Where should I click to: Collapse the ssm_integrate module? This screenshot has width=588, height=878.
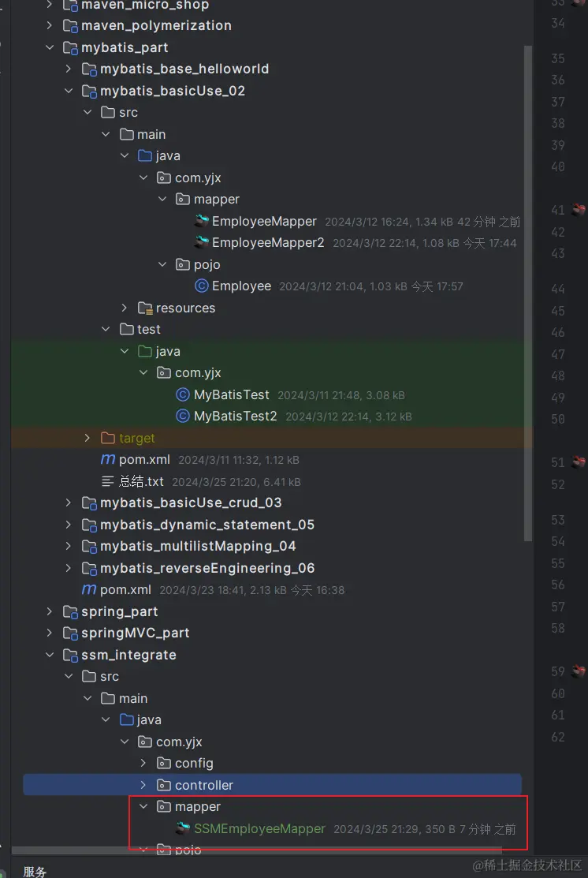tap(50, 655)
